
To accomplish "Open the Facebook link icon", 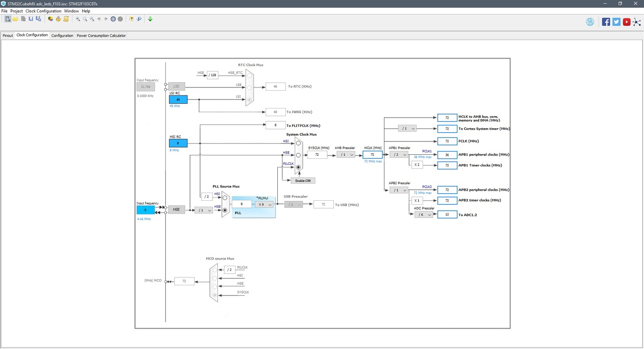I will pyautogui.click(x=606, y=22).
